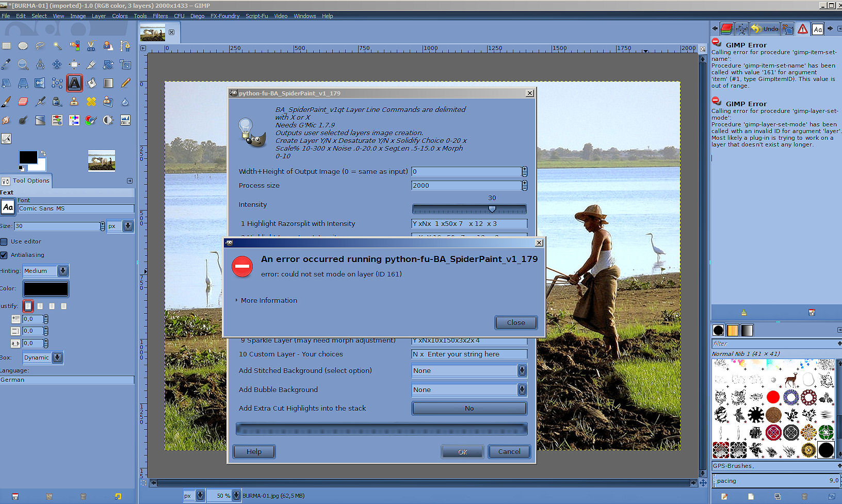This screenshot has width=842, height=504.
Task: Select the Scissors Select tool
Action: (x=91, y=46)
